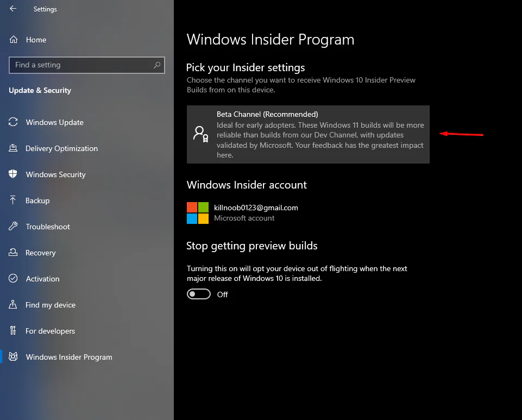522x420 pixels.
Task: Select Find my device label
Action: (x=51, y=305)
